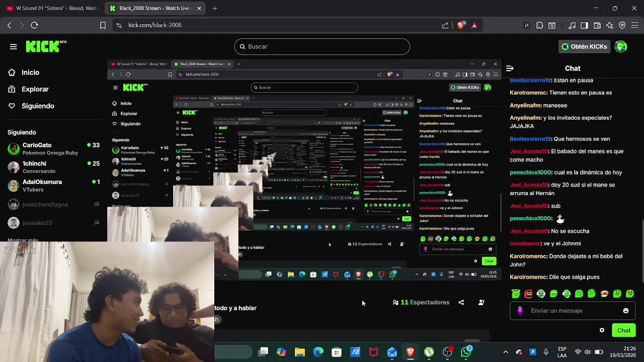The image size is (644, 362).
Task: Switch to the W Sound 01 Soltera tab
Action: tap(52, 8)
